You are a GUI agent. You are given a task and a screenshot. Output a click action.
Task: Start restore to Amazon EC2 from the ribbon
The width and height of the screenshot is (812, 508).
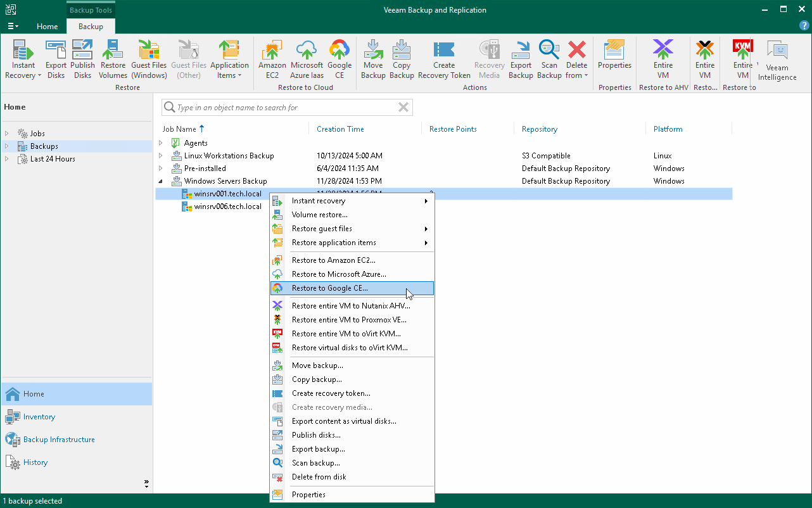(272, 57)
